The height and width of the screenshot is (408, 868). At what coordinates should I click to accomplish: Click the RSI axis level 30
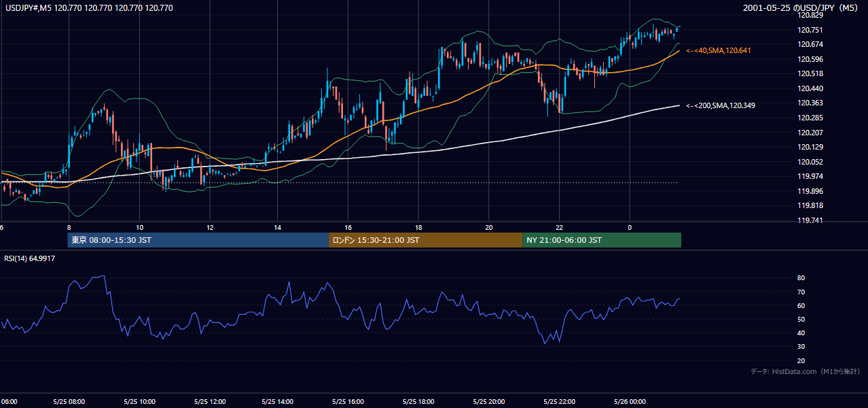(801, 346)
